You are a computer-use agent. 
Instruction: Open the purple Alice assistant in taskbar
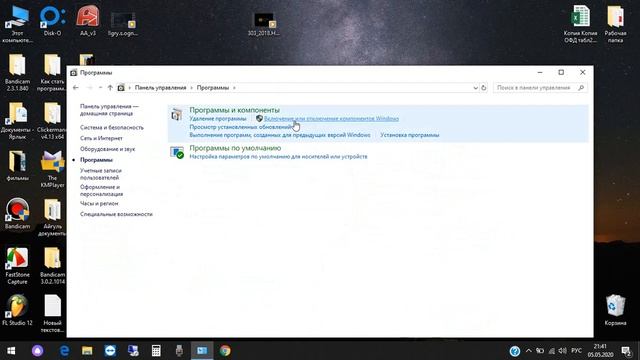[x=38, y=351]
